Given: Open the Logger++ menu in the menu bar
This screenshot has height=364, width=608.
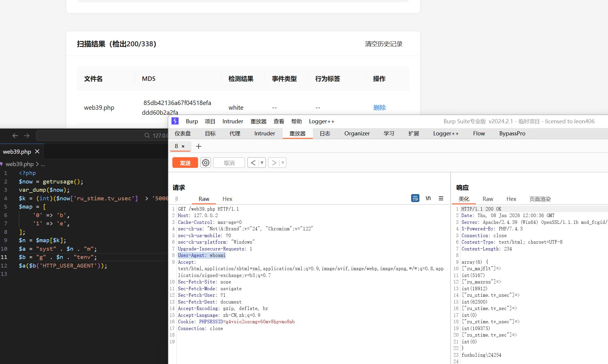Looking at the screenshot, I should [321, 121].
